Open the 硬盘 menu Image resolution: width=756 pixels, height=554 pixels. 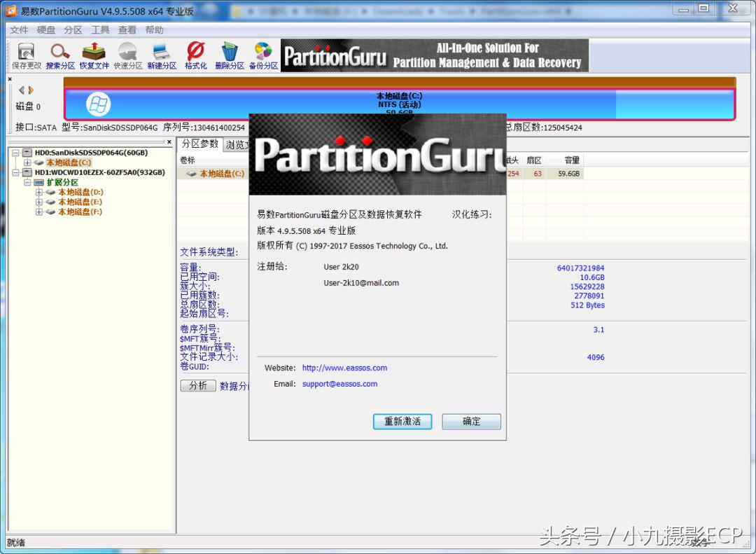pyautogui.click(x=46, y=30)
